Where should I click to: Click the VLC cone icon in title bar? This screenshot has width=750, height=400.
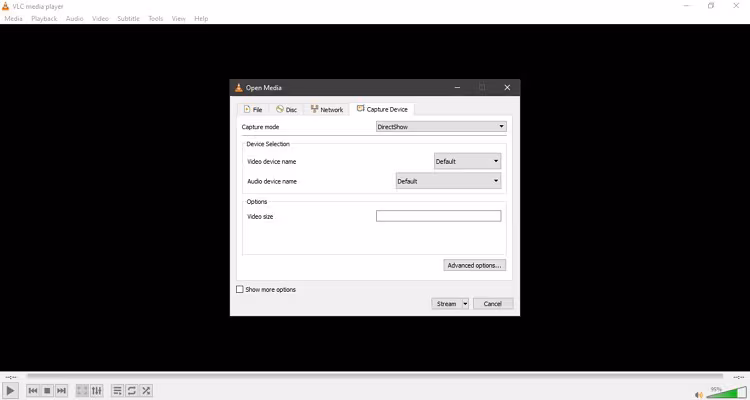pyautogui.click(x=5, y=6)
